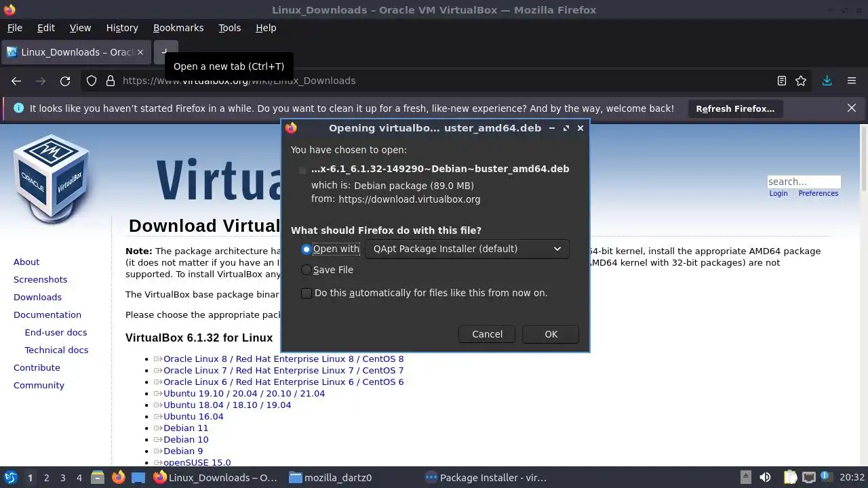
Task: Click the Preferences link
Action: click(818, 193)
